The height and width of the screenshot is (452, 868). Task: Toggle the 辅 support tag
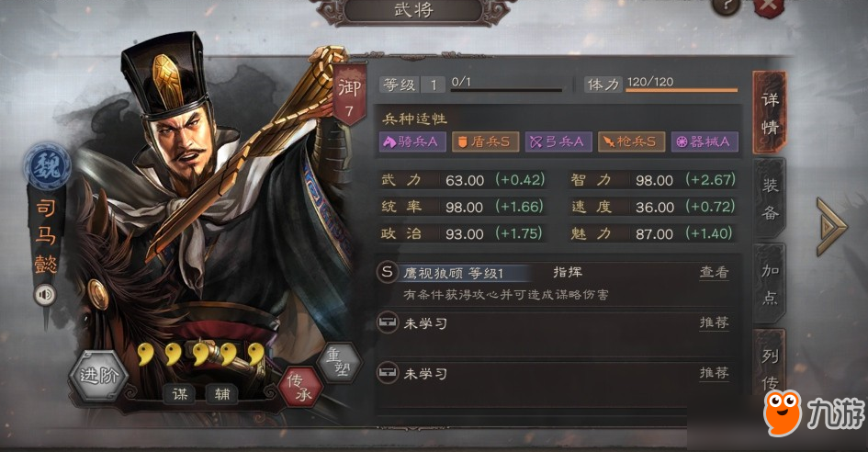(x=222, y=394)
